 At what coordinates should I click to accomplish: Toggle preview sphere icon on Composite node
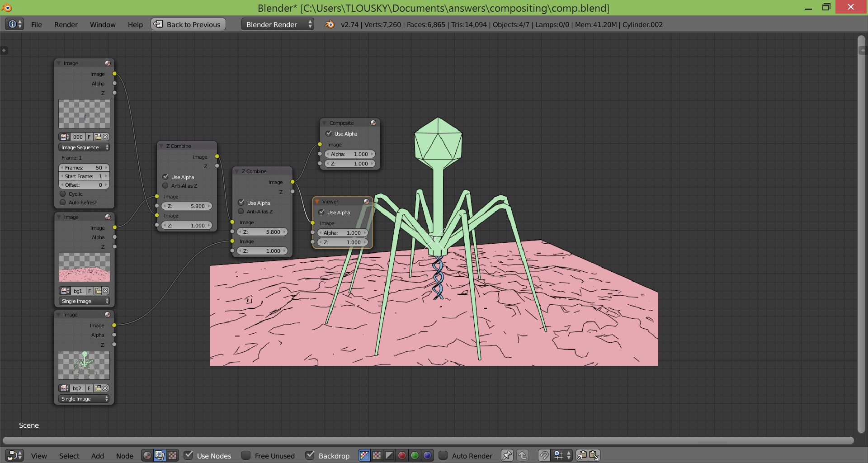click(x=373, y=123)
